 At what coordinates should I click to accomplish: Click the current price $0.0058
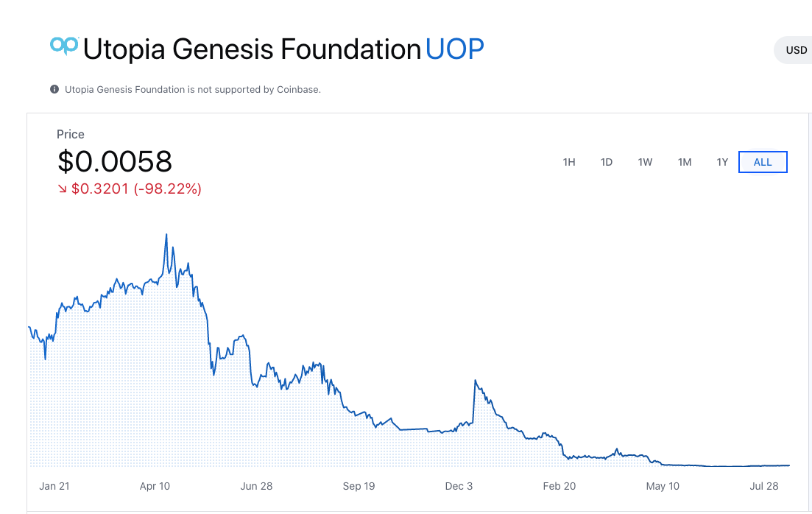point(115,161)
